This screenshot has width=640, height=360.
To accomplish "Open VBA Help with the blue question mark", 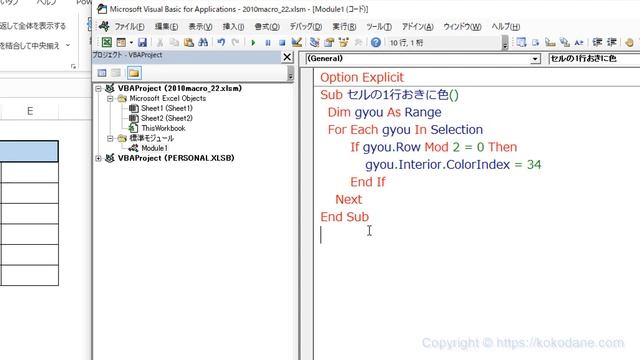I will coord(376,42).
